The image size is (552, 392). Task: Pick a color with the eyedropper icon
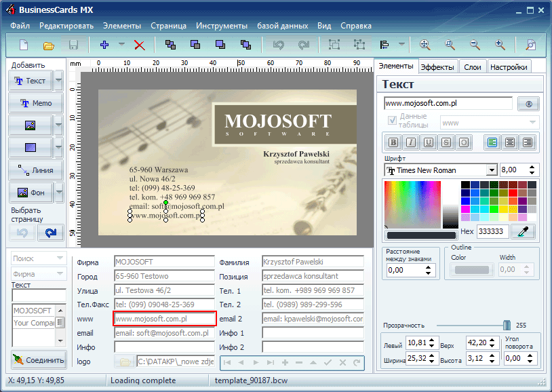click(523, 231)
